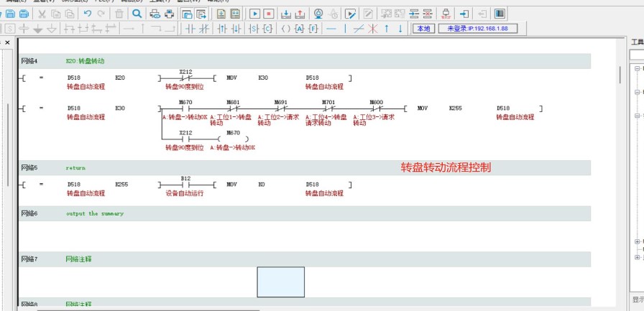644x311 pixels.
Task: Click the Print icon
Action: tap(168, 14)
